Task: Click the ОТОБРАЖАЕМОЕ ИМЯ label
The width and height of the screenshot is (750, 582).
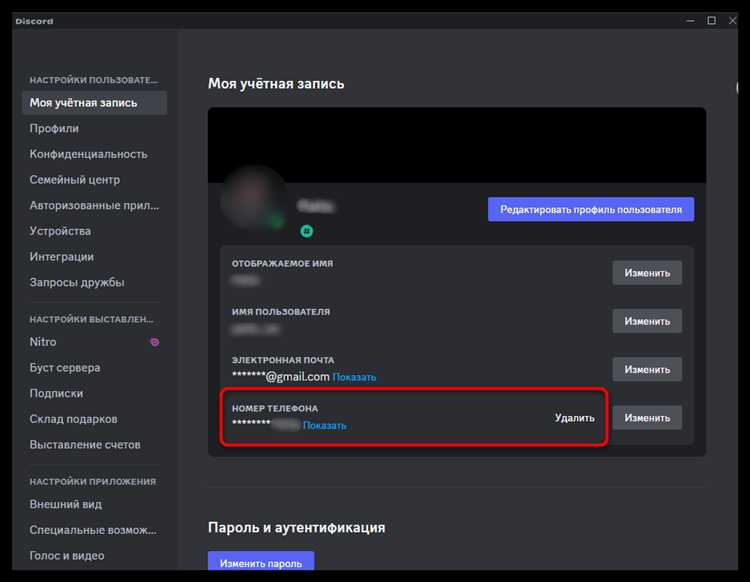Action: pyautogui.click(x=282, y=264)
